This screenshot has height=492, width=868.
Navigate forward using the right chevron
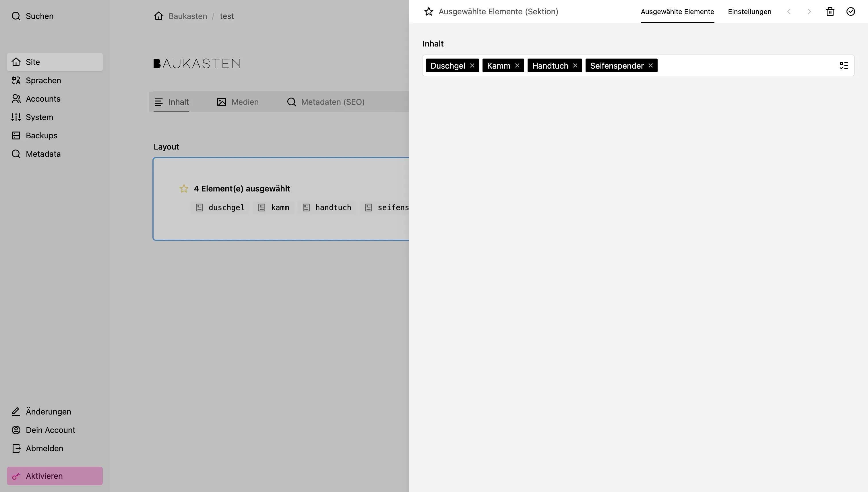(x=809, y=11)
